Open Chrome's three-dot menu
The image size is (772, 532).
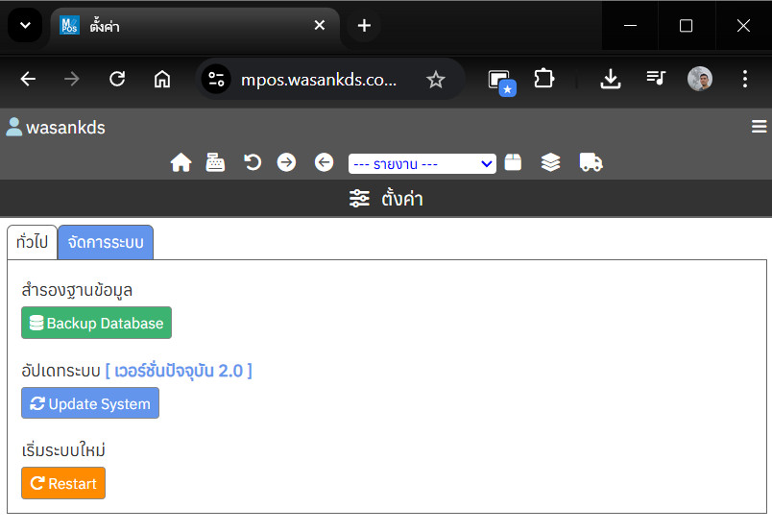pos(745,80)
